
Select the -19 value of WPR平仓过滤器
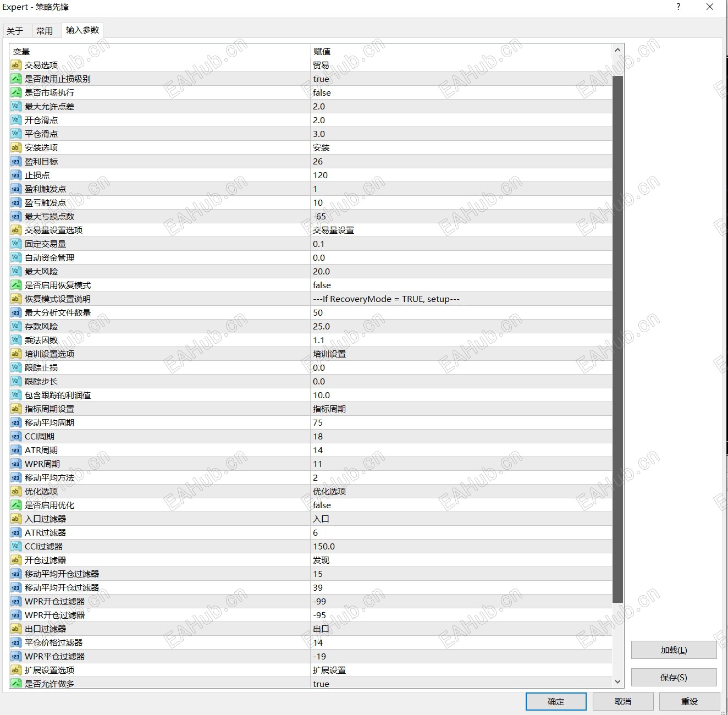tap(319, 656)
